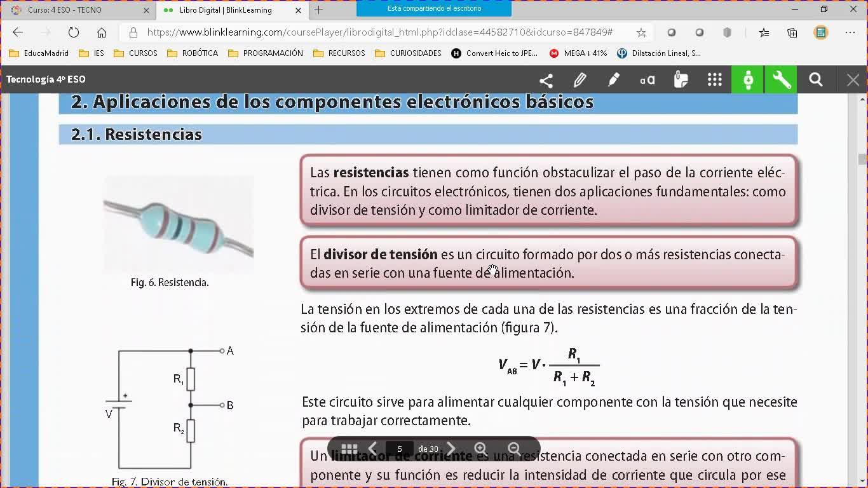The height and width of the screenshot is (488, 868).
Task: Reload the current page
Action: click(74, 32)
